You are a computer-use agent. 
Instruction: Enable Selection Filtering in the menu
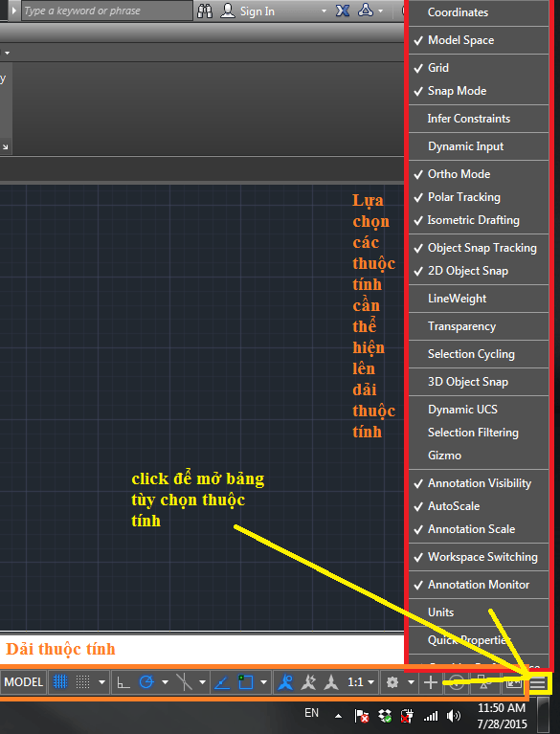tap(479, 433)
